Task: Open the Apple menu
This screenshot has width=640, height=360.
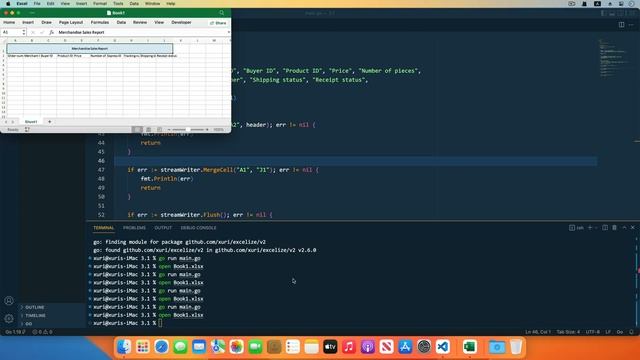Action: (x=8, y=4)
